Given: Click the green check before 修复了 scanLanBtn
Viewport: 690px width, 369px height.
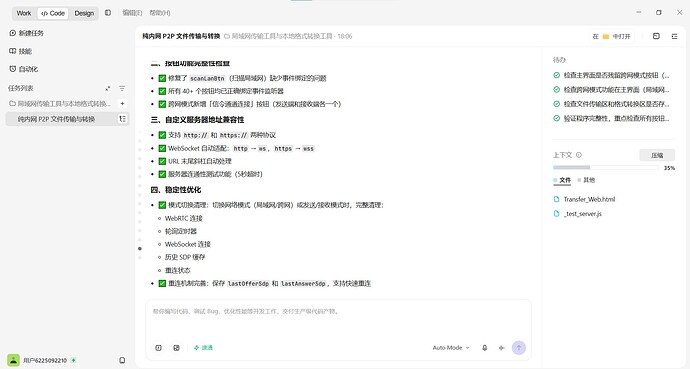Looking at the screenshot, I should (162, 78).
